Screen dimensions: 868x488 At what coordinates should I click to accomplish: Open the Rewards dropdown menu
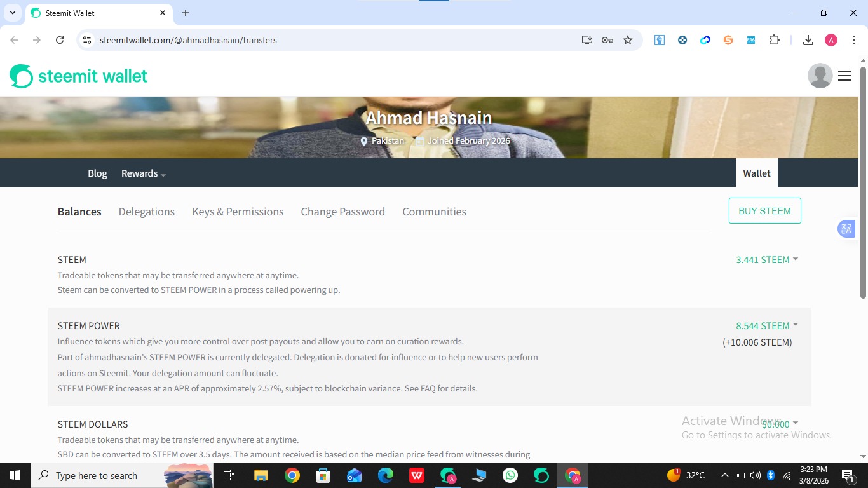click(x=143, y=173)
